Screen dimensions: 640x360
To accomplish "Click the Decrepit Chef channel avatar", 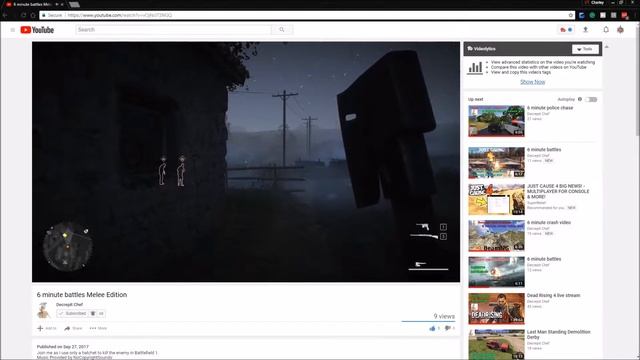I will (43, 310).
